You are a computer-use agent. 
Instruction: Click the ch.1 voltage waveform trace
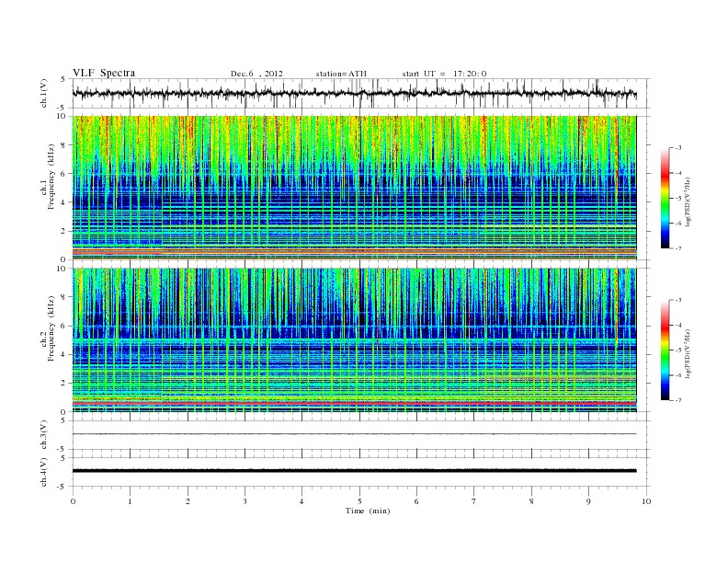click(x=354, y=93)
